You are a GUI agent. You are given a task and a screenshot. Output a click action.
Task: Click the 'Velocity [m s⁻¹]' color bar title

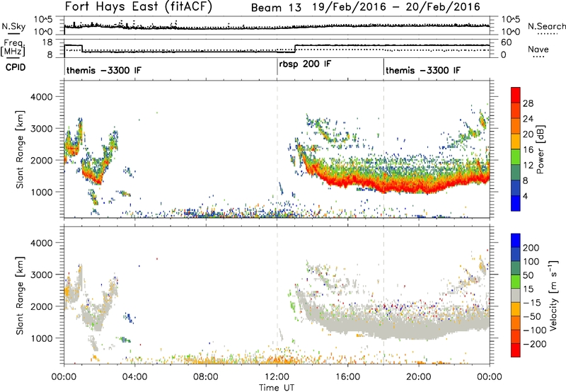pos(553,295)
